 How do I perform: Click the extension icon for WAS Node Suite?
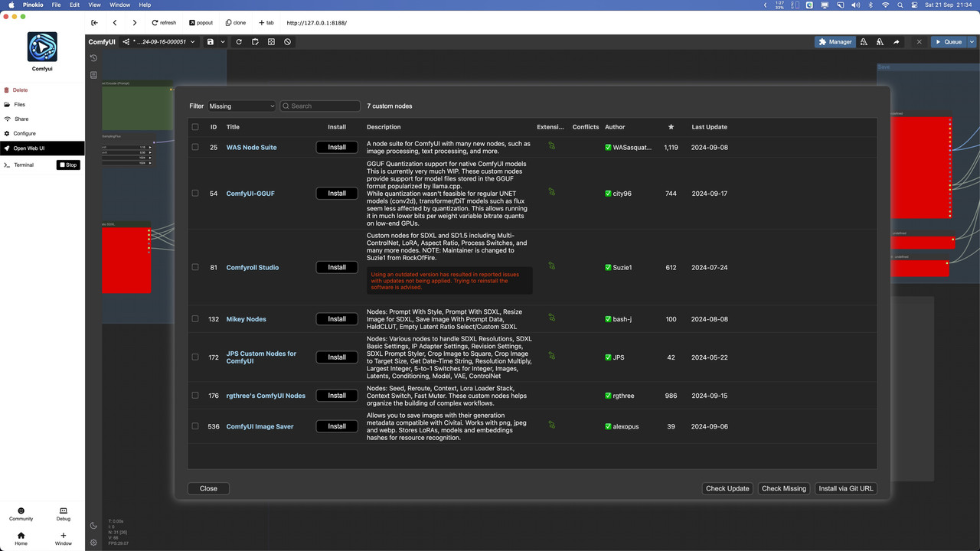(551, 145)
